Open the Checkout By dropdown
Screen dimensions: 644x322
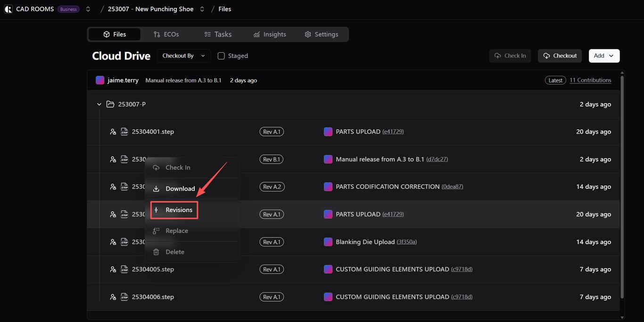[x=184, y=56]
